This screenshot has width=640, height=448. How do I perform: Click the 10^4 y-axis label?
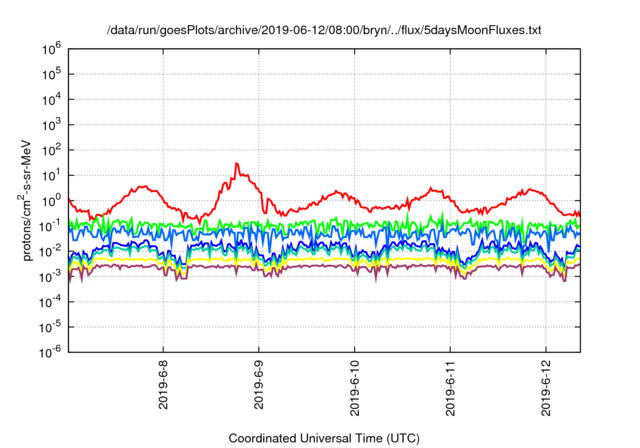click(52, 100)
